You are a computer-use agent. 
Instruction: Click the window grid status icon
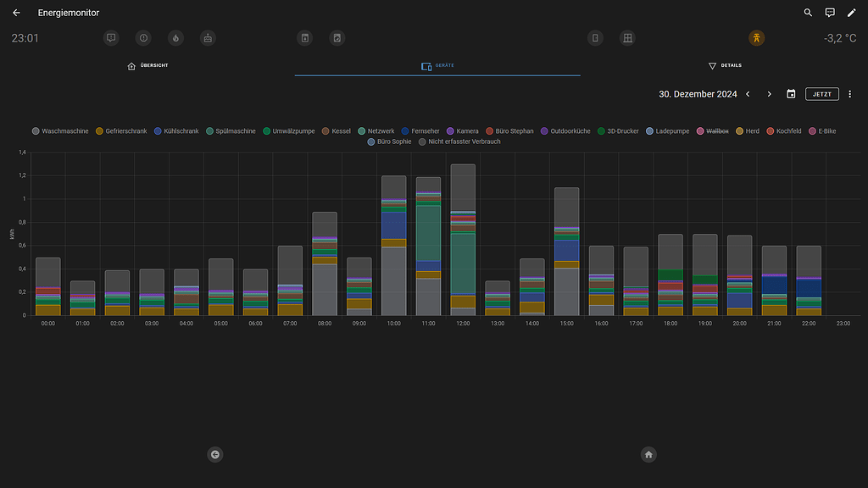pos(627,38)
